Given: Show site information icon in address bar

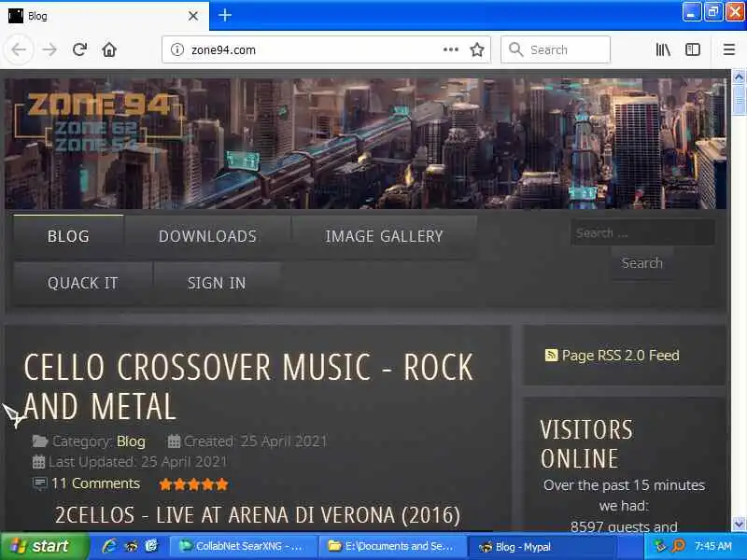Looking at the screenshot, I should tap(177, 49).
